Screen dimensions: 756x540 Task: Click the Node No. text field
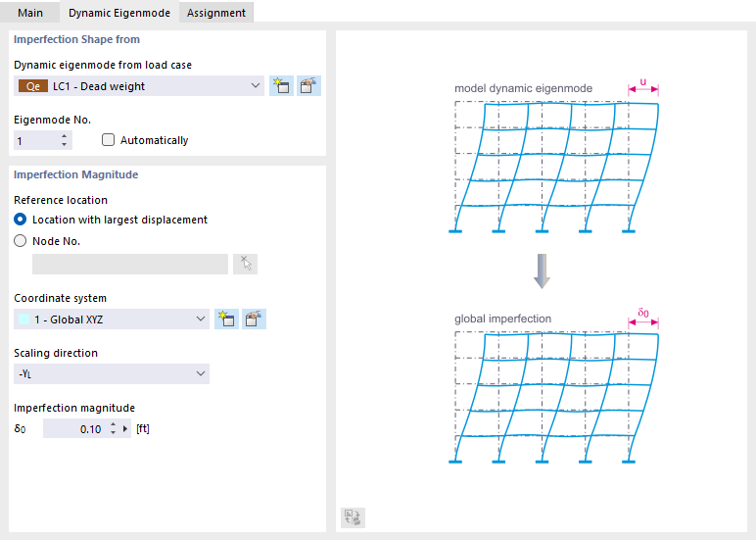(130, 264)
